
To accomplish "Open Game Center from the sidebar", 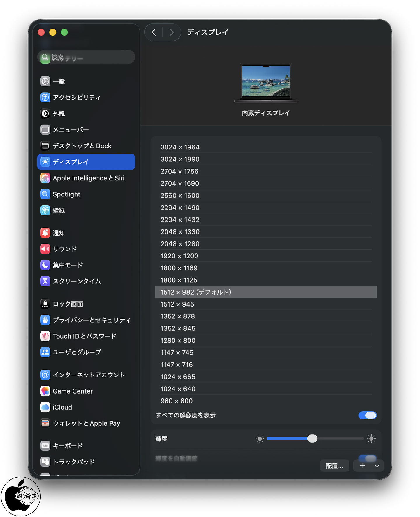I will pyautogui.click(x=73, y=391).
